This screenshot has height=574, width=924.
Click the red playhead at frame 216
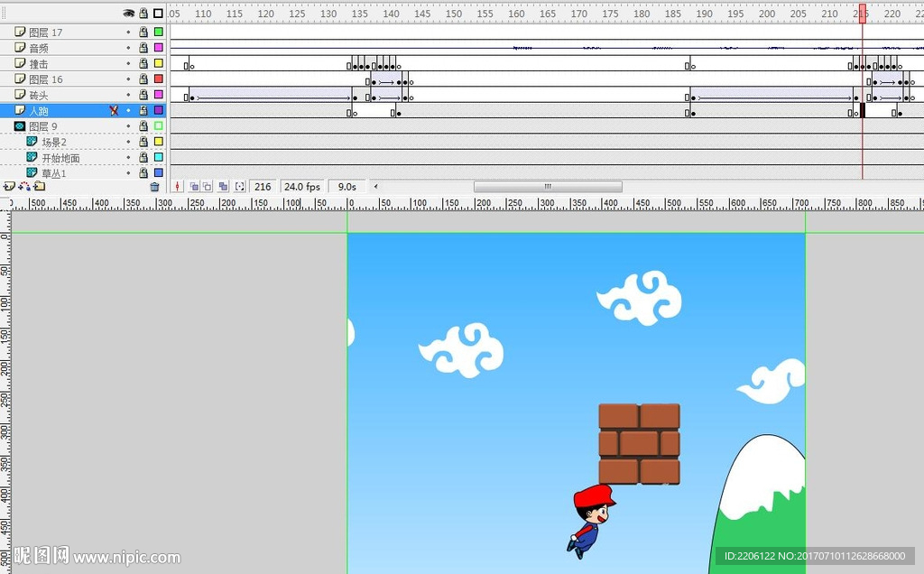pyautogui.click(x=862, y=13)
